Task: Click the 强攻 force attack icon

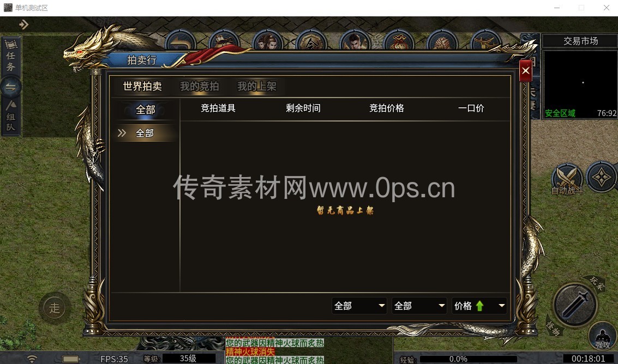Action: pos(602,337)
